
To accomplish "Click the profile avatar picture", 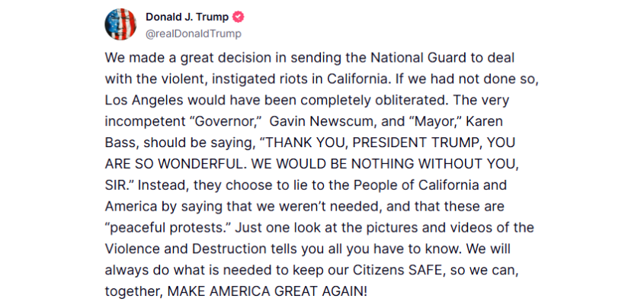I will pyautogui.click(x=120, y=25).
